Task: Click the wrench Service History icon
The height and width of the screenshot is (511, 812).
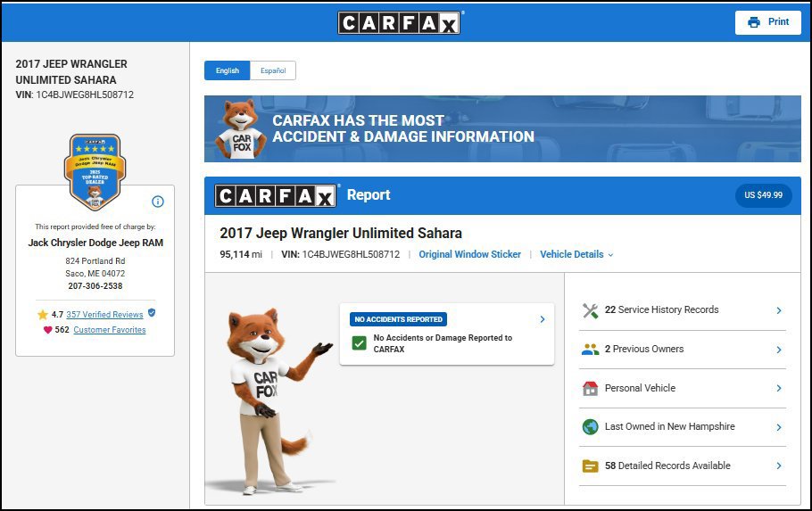Action: click(591, 310)
